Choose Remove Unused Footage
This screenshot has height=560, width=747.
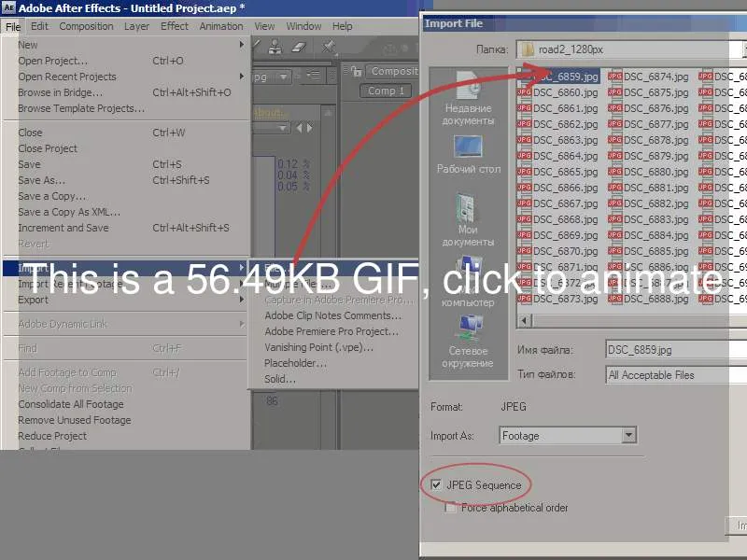coord(127,421)
